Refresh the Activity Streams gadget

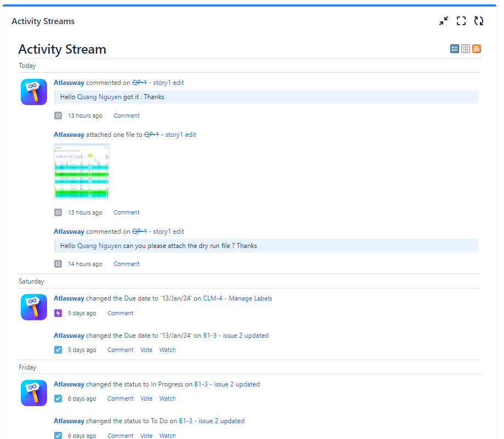(x=479, y=21)
